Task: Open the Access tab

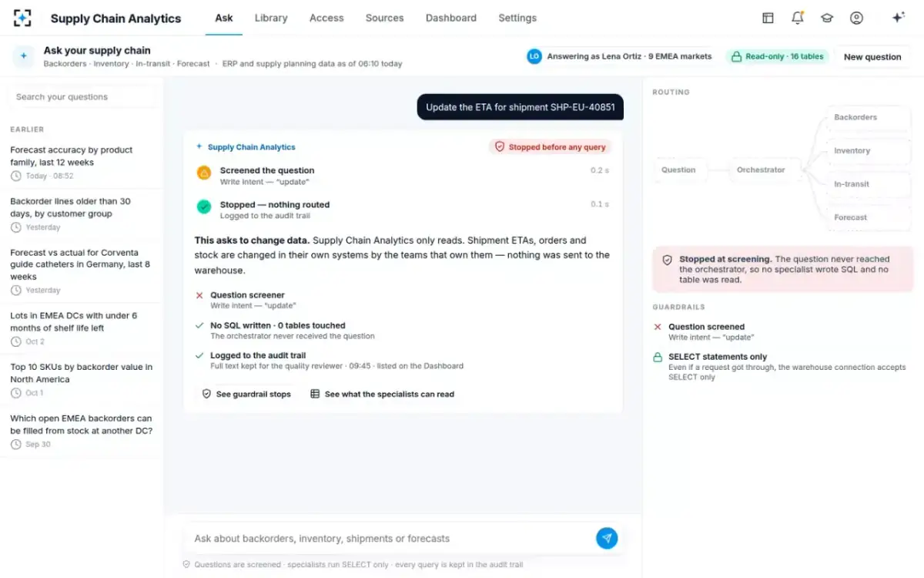Action: pyautogui.click(x=326, y=18)
